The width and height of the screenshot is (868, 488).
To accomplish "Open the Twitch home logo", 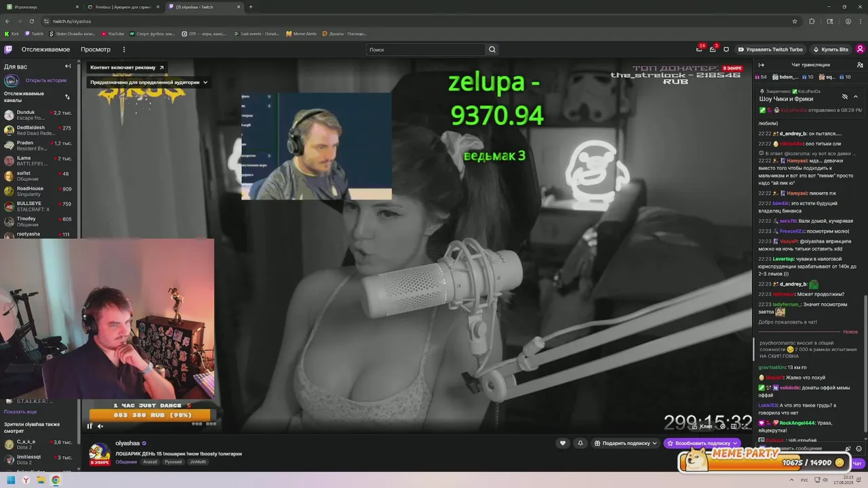I will [x=8, y=49].
